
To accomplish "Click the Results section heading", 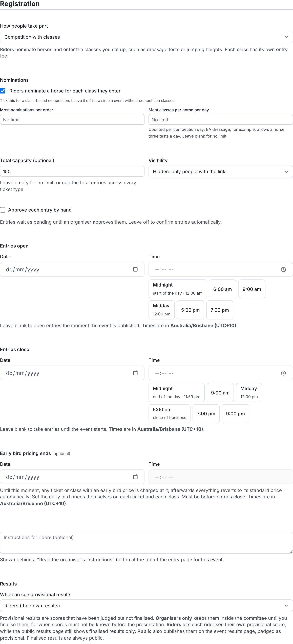I will [9, 584].
